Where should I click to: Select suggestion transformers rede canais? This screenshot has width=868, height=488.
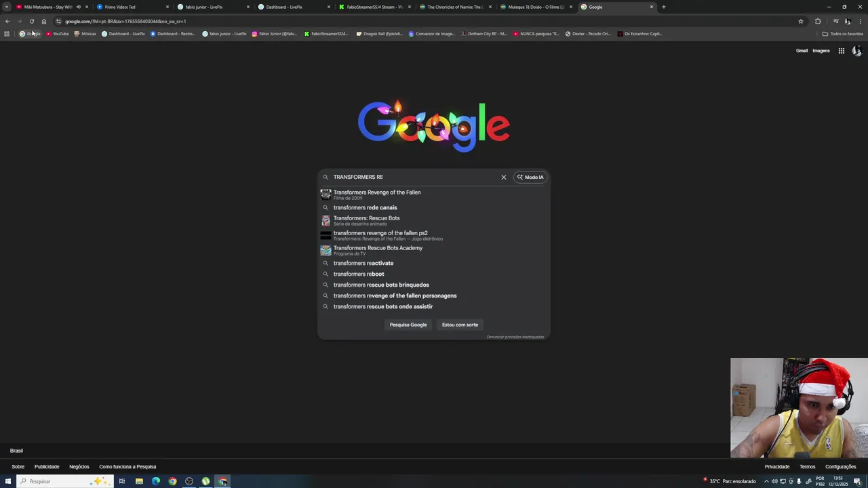pos(434,207)
